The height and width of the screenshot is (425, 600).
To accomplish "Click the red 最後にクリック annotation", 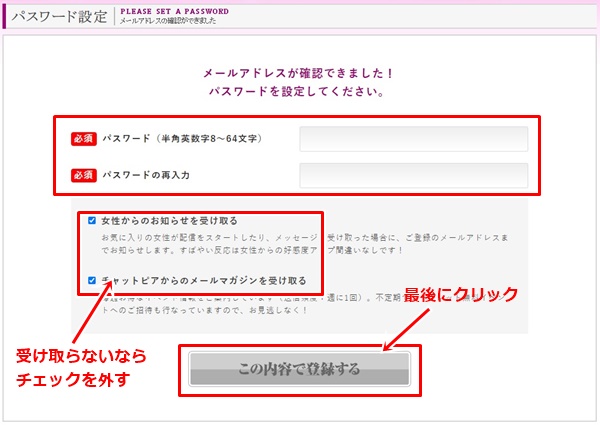I will pyautogui.click(x=461, y=295).
